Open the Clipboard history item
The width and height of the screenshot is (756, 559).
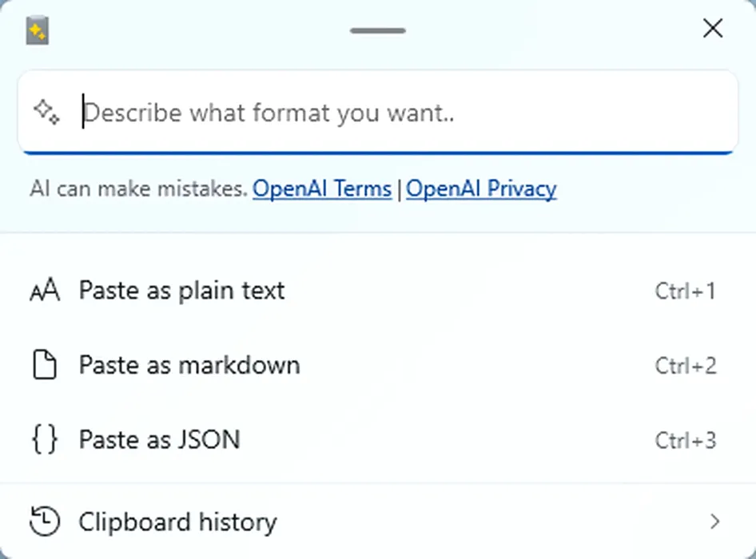(378, 521)
